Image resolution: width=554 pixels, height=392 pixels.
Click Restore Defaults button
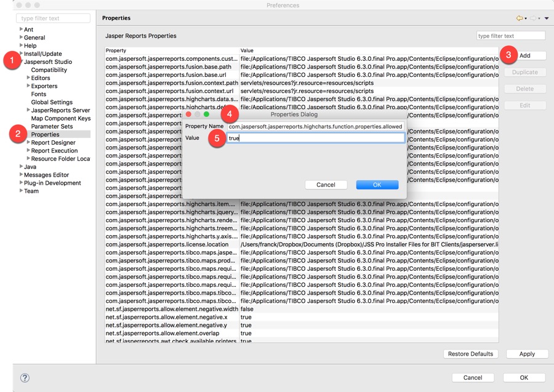click(470, 354)
